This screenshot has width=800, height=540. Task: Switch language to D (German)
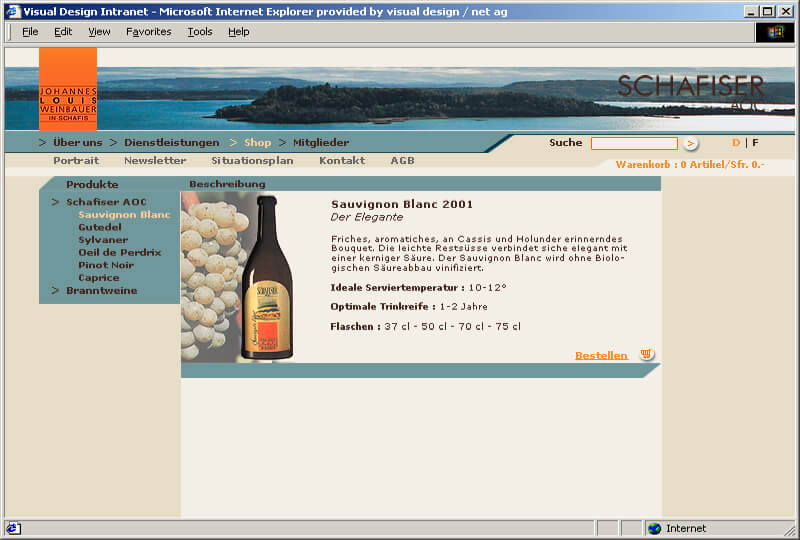pos(736,142)
